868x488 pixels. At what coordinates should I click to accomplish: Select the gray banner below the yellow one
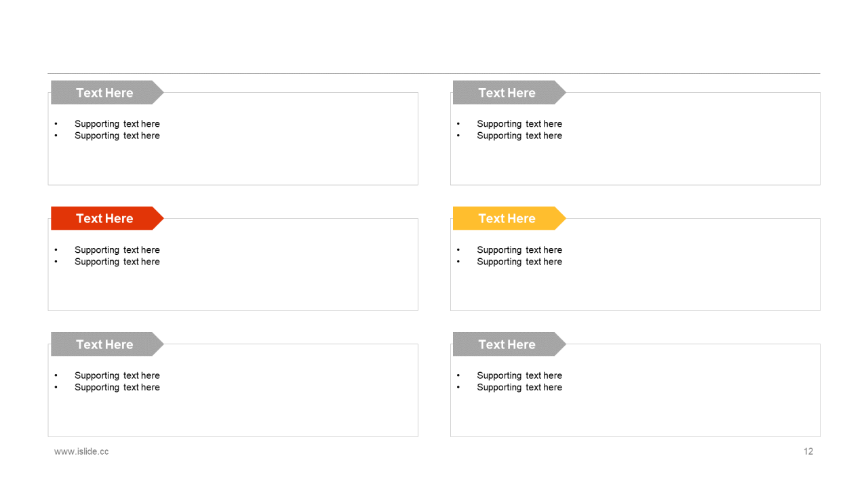coord(509,344)
